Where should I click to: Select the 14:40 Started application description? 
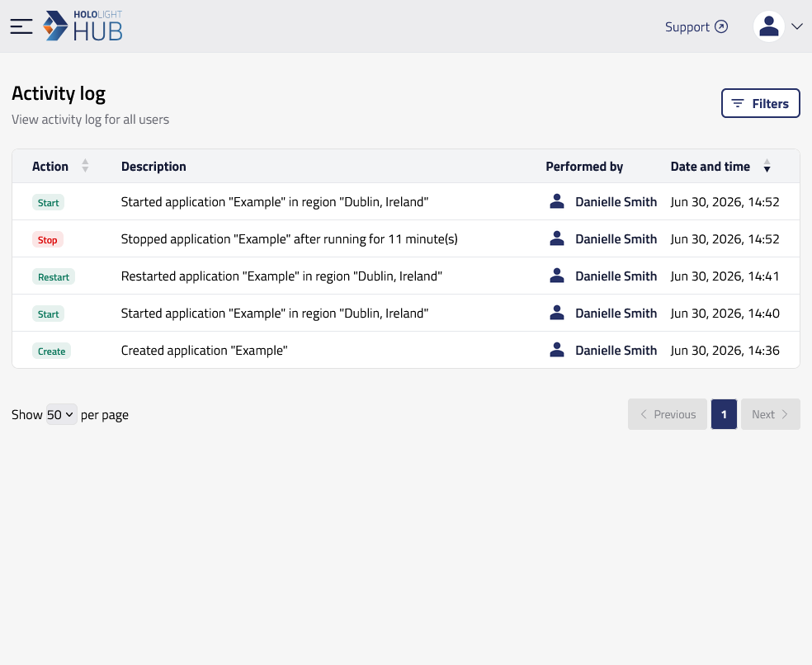(275, 314)
